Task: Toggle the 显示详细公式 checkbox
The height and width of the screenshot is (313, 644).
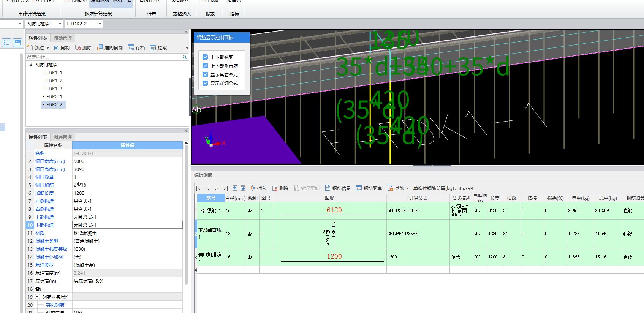Action: click(x=205, y=83)
